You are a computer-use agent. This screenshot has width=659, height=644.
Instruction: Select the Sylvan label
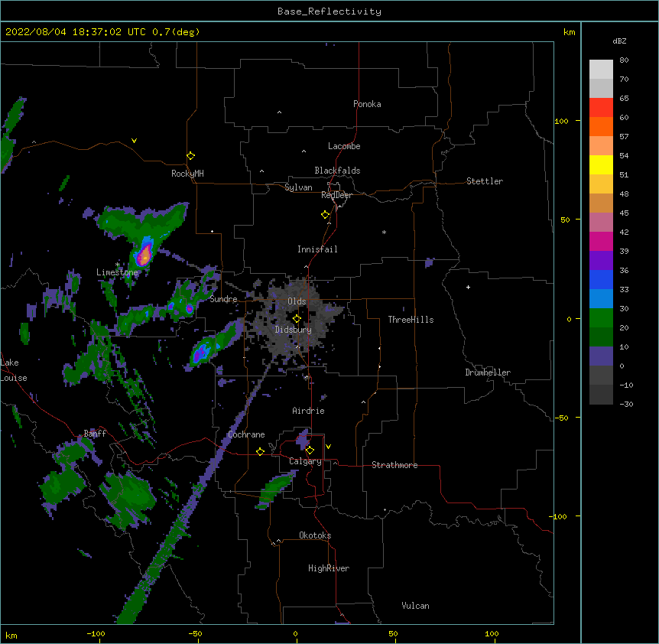pyautogui.click(x=298, y=187)
